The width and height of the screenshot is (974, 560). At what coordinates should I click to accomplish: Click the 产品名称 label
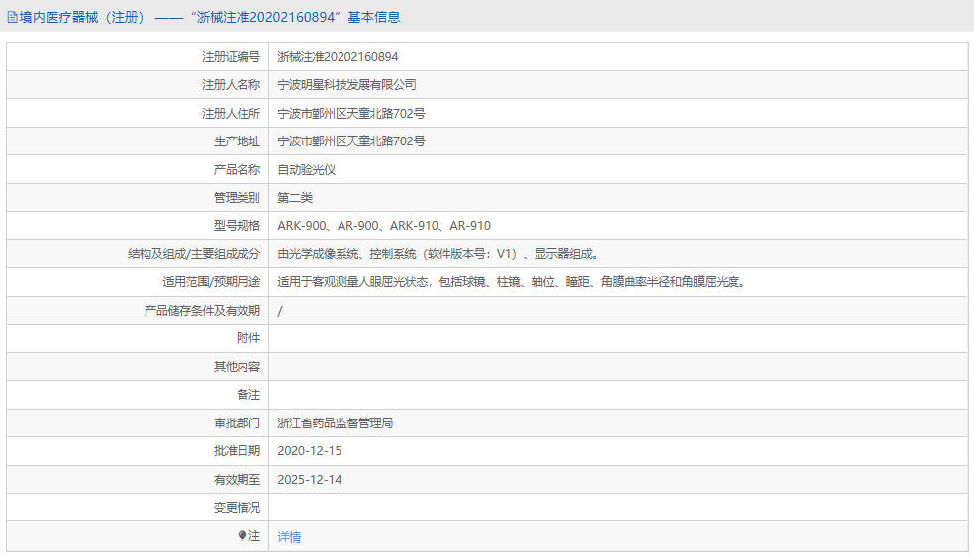[x=237, y=170]
